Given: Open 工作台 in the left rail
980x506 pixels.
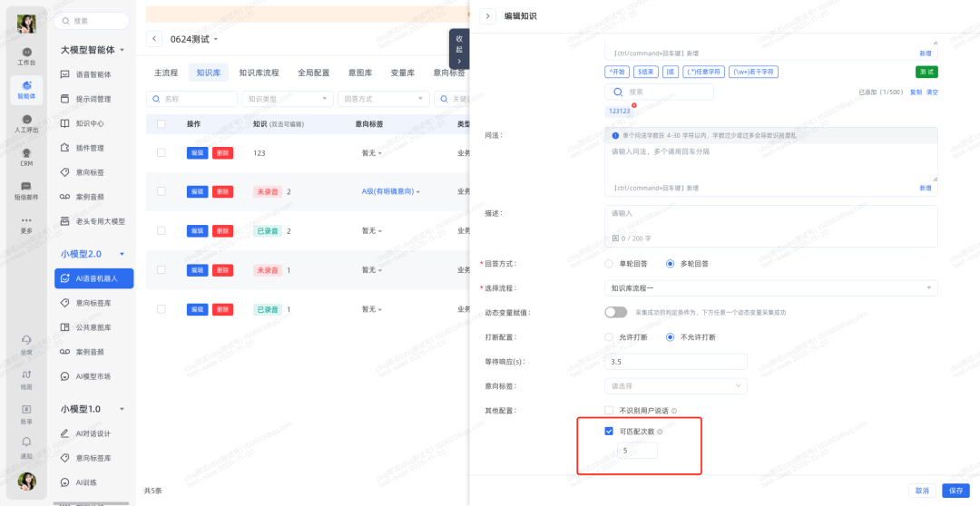Looking at the screenshot, I should (26, 55).
